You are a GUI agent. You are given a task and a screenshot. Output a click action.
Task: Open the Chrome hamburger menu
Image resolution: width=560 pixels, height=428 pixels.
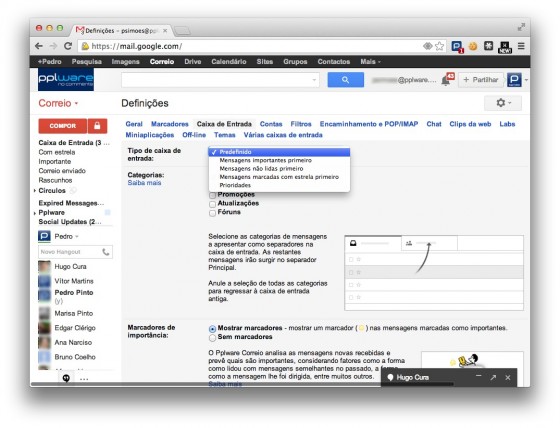click(x=521, y=46)
